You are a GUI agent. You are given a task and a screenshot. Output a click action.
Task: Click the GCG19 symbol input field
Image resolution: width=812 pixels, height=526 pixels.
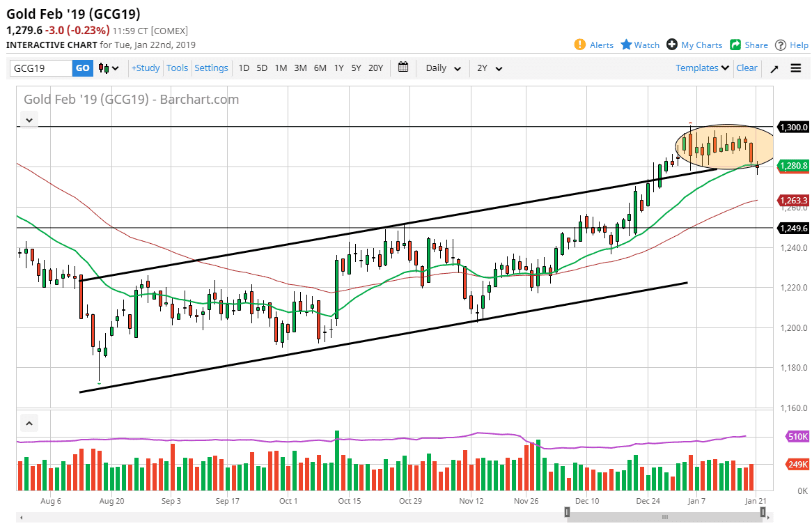(41, 68)
